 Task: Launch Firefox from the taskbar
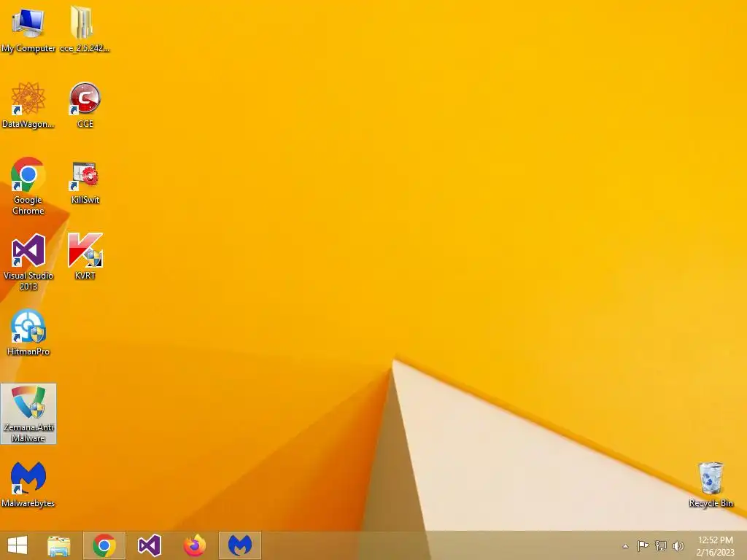pos(194,545)
